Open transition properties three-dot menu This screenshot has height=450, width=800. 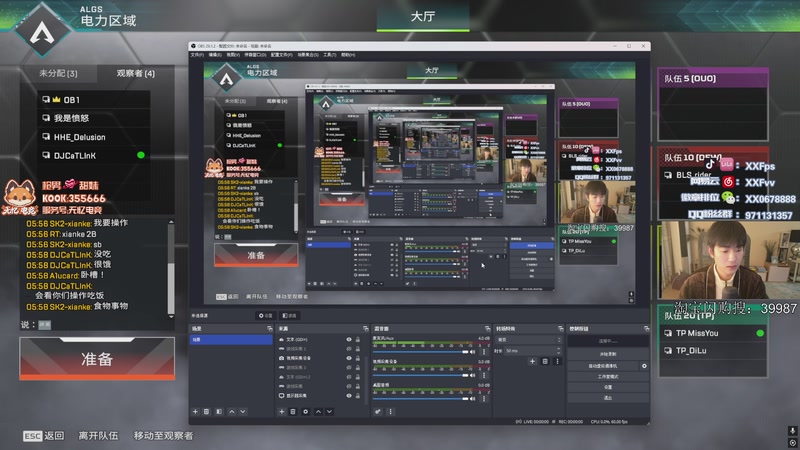557,361
